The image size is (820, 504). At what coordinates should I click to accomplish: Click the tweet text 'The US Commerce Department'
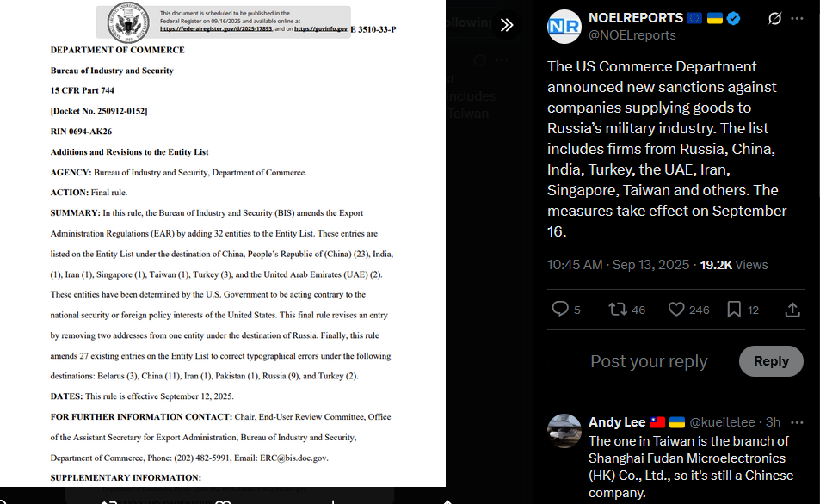[x=651, y=66]
